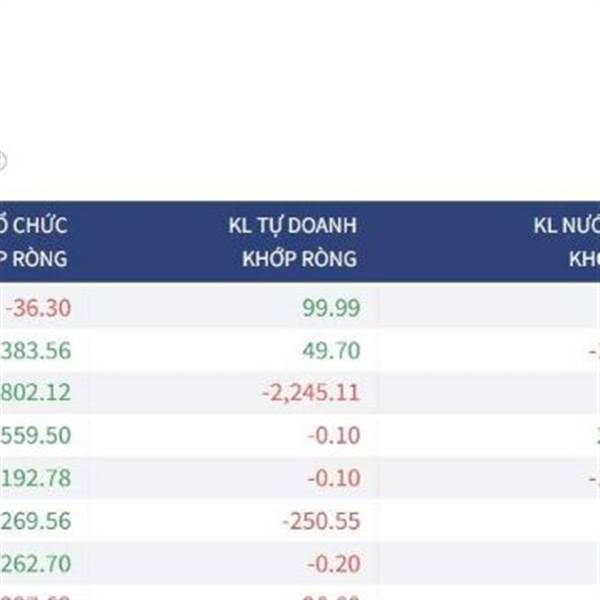This screenshot has height=600, width=600.
Task: Select the -0.20 value
Action: coord(334,564)
